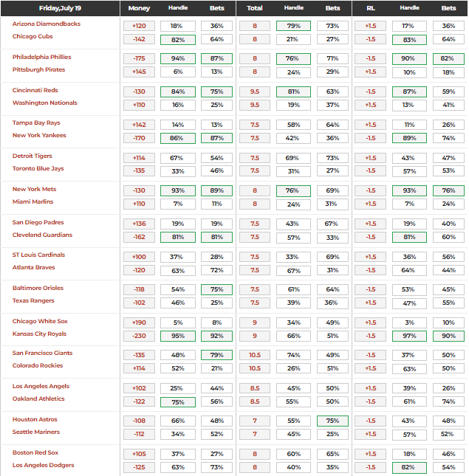Screen dimensions: 469x476
Task: Select the Los Angeles Dodgers link
Action: (43, 465)
